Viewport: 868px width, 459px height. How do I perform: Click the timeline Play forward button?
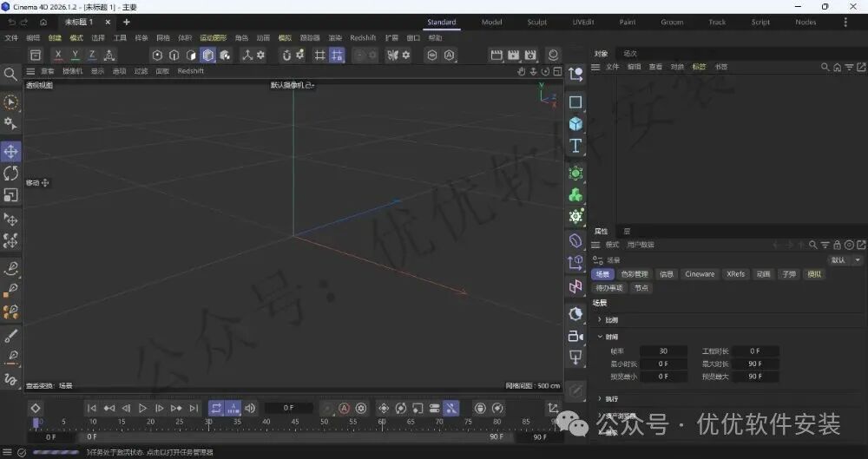click(142, 408)
